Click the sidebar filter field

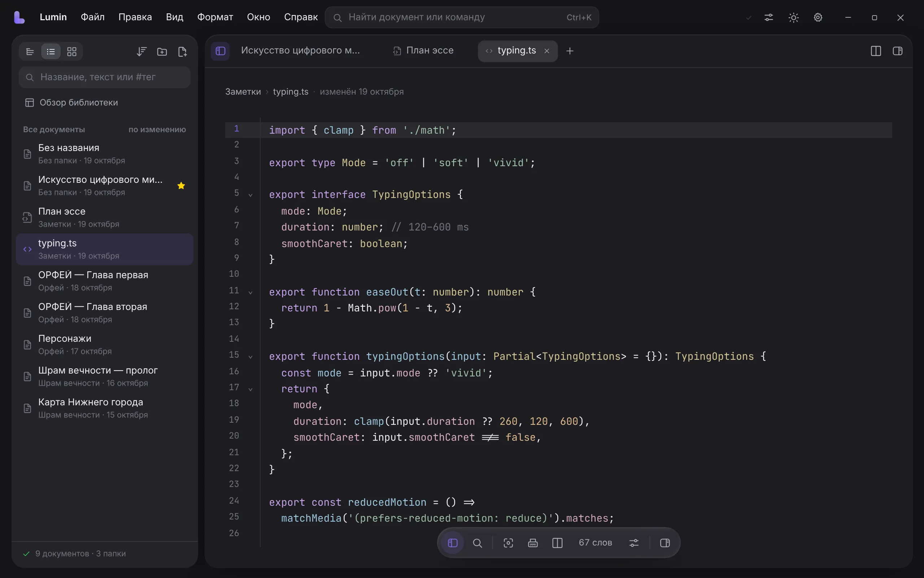point(105,77)
